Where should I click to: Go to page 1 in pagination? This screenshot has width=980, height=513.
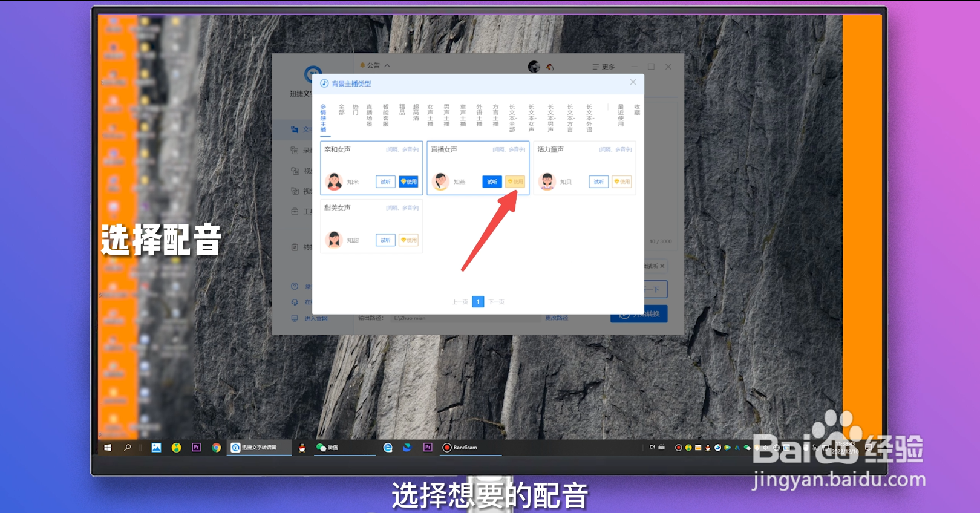tap(478, 301)
